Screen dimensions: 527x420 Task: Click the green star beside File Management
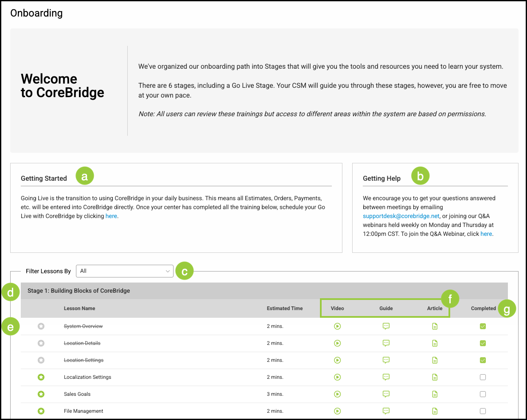coord(41,411)
